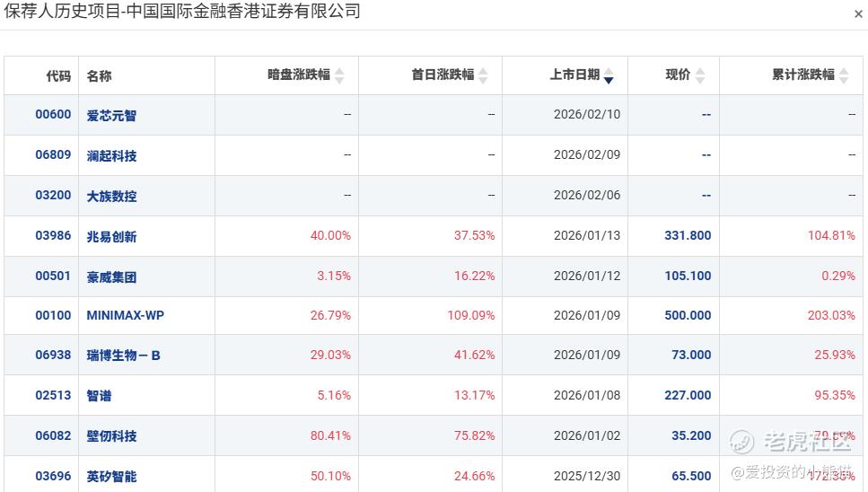This screenshot has height=492, width=868.
Task: Sort by 暗盘涨跌幅 column arrows
Action: click(339, 75)
